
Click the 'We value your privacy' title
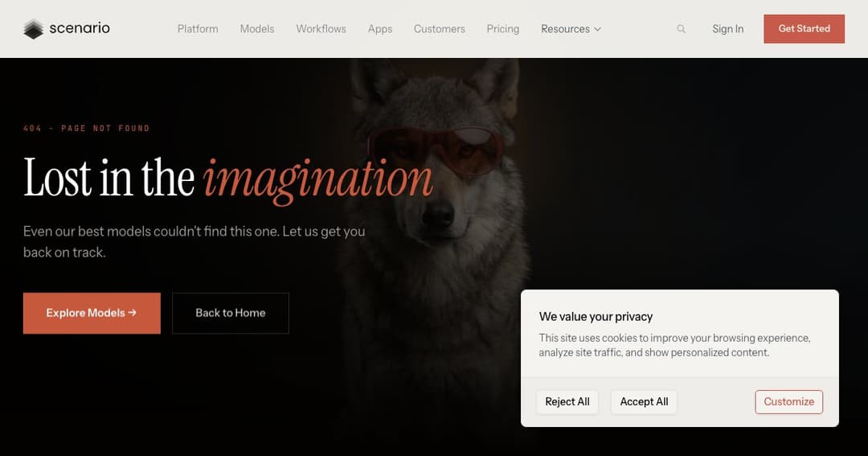click(596, 316)
